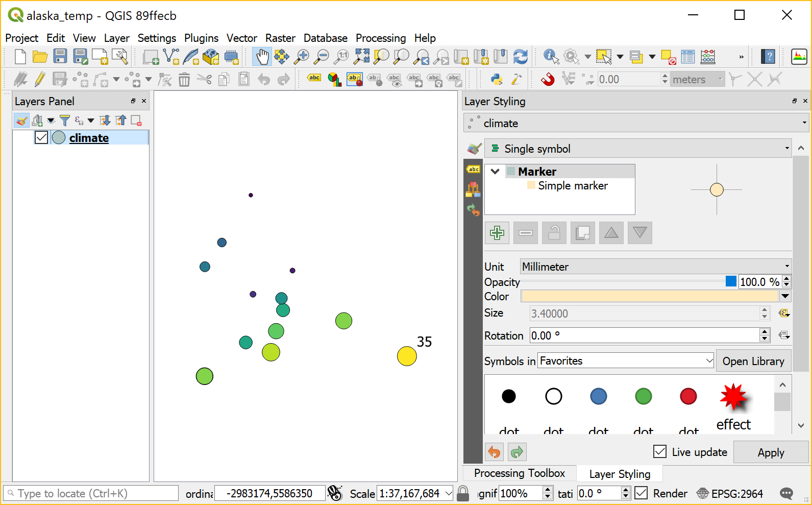Click the Save Project icon
The image size is (812, 505).
point(60,57)
